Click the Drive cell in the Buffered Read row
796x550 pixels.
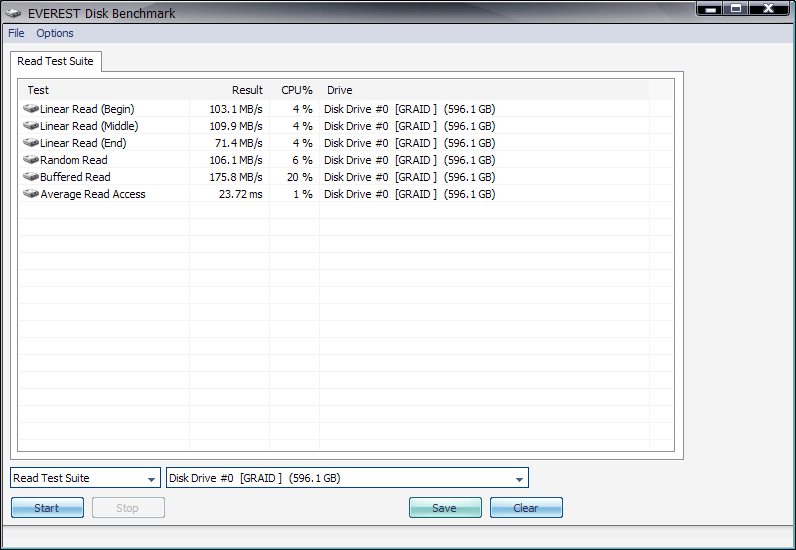pos(410,177)
